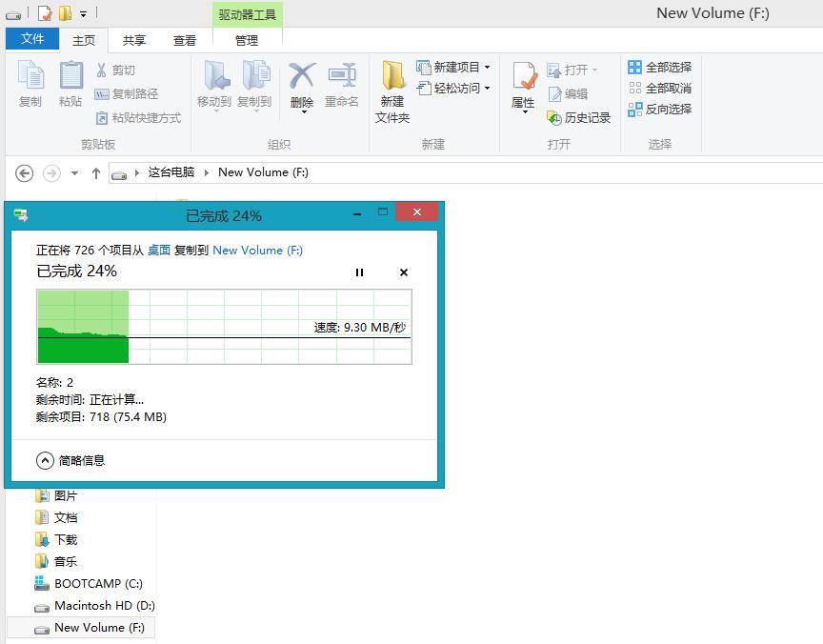Select the 重命名 (Rename) icon

click(342, 86)
